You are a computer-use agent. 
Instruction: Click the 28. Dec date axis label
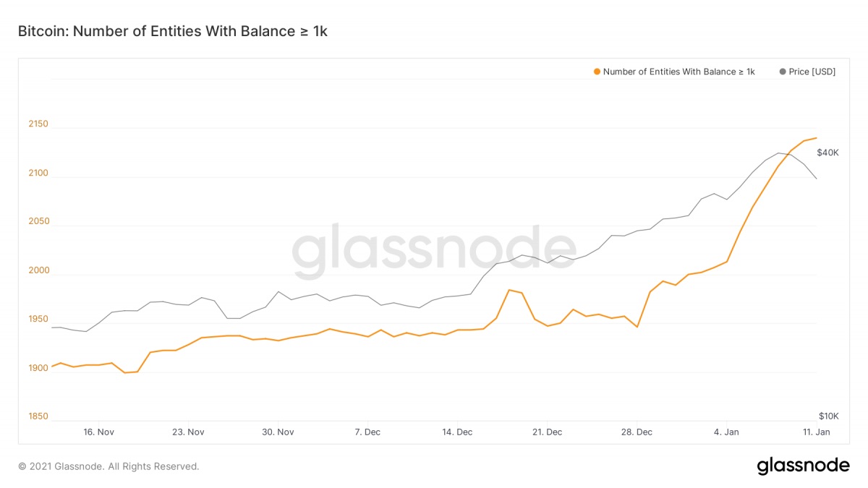point(637,432)
